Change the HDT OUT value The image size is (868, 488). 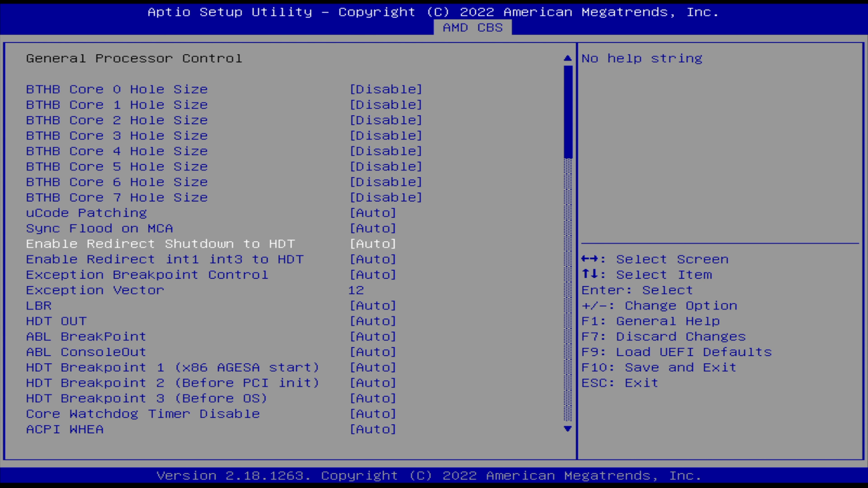(x=373, y=321)
